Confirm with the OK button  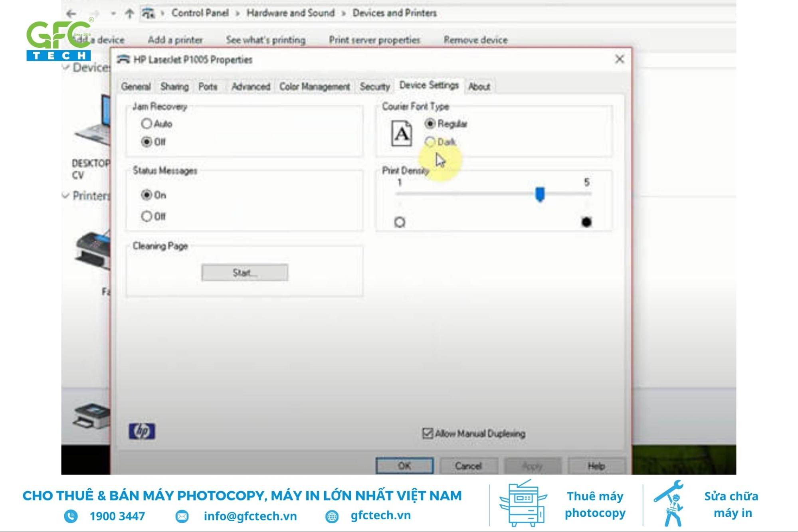tap(404, 466)
